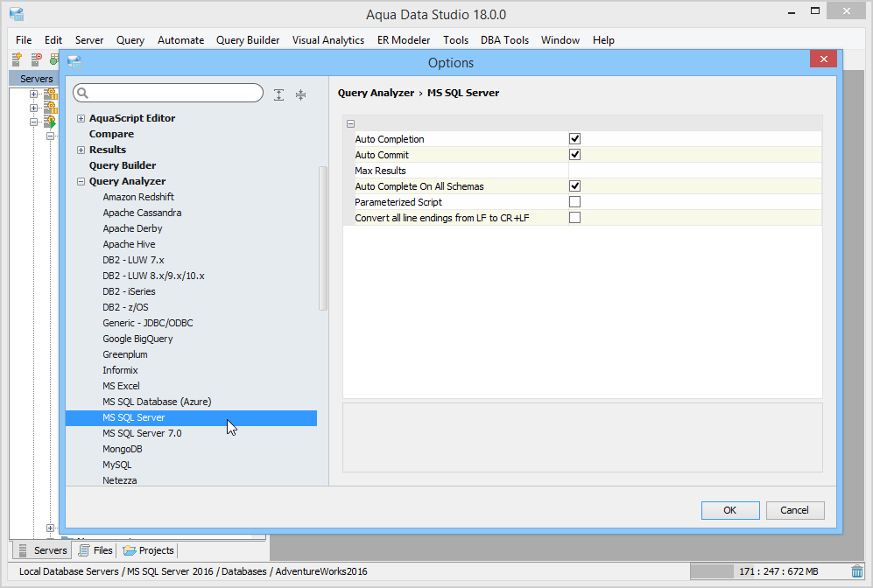Select Generic - JDBC/ODBC entry

[x=147, y=323]
